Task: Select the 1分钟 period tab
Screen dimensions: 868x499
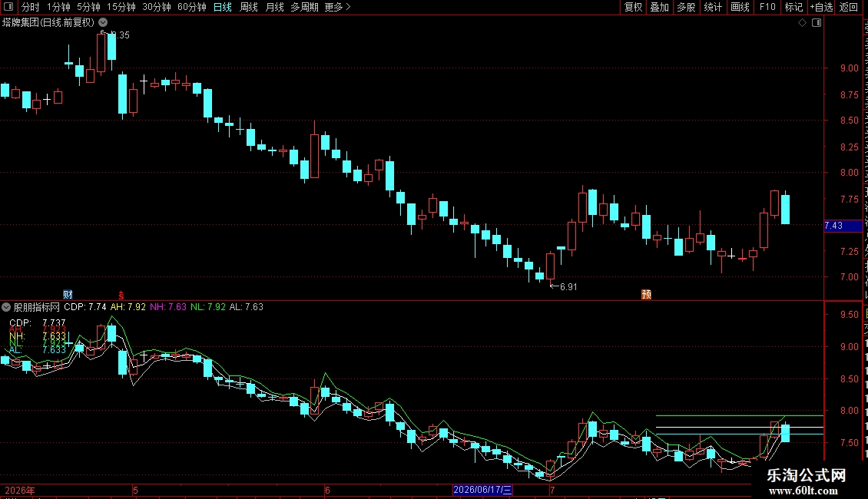Action: [58, 7]
